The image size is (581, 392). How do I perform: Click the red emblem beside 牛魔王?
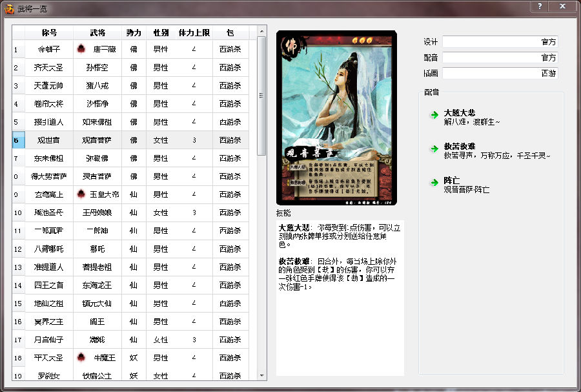pos(81,357)
